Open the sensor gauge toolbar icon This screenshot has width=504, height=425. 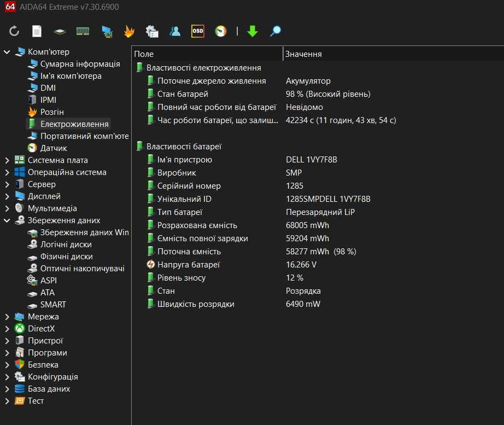tap(220, 31)
